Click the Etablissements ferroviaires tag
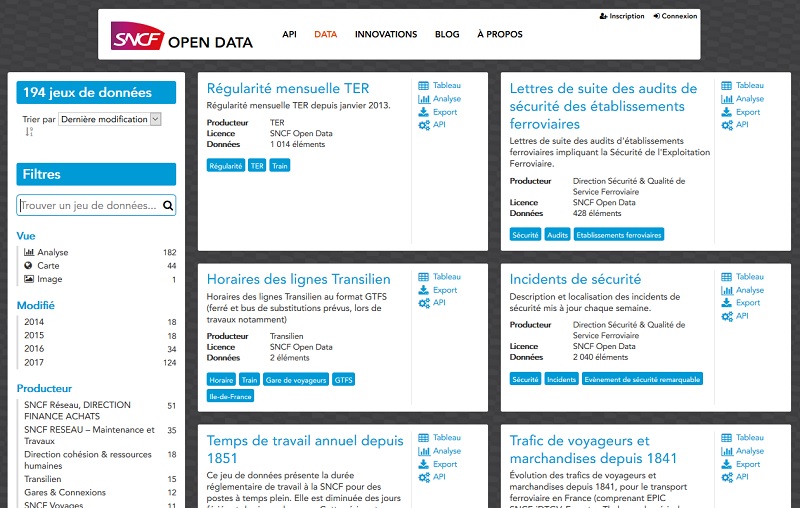 (x=619, y=235)
